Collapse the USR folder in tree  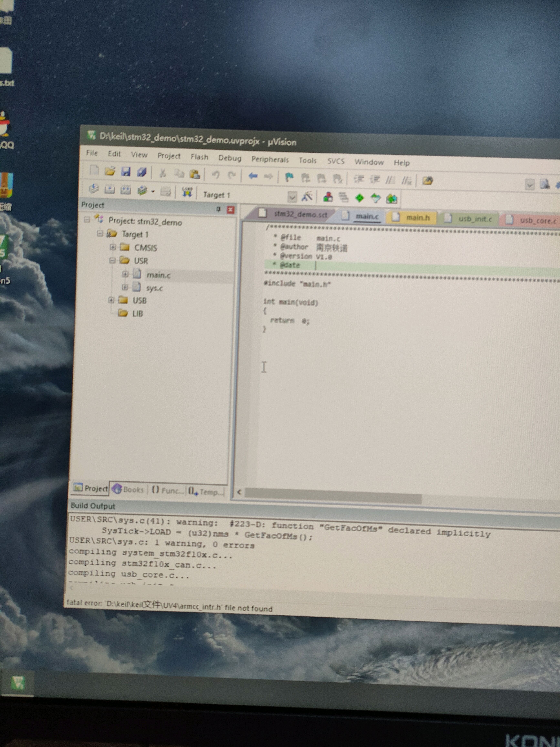[112, 260]
